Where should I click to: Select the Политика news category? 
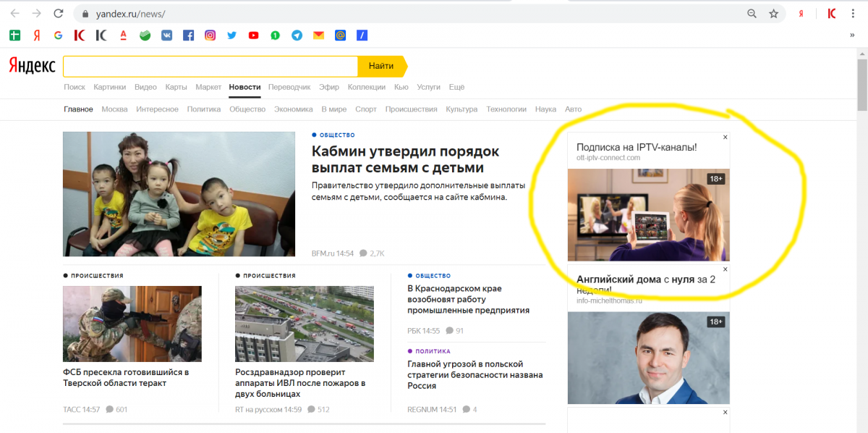click(203, 109)
